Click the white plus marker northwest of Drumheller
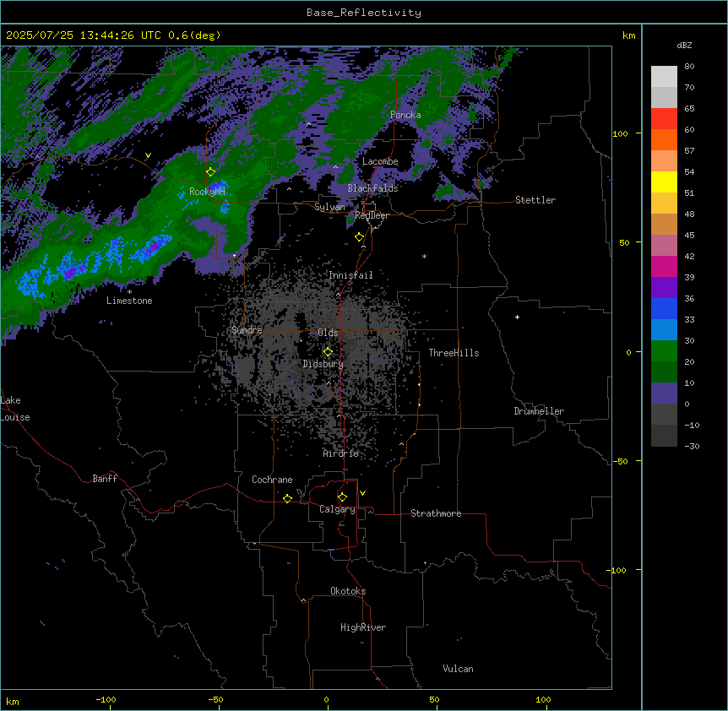 click(x=517, y=317)
